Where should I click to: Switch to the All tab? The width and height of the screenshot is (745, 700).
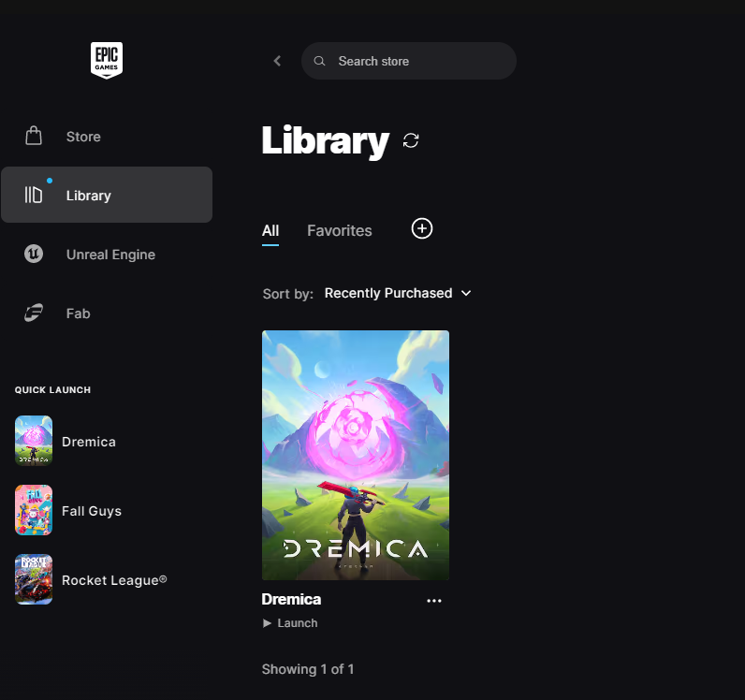point(270,230)
